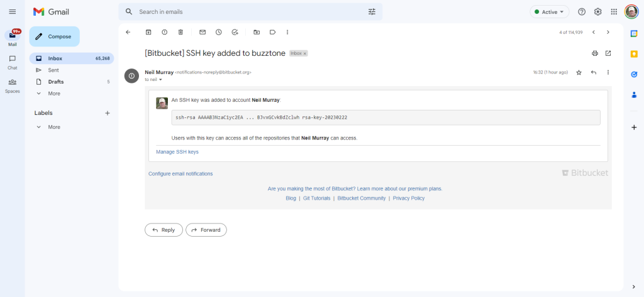Image resolution: width=644 pixels, height=297 pixels.
Task: Delete this email with the trash icon
Action: click(x=180, y=32)
